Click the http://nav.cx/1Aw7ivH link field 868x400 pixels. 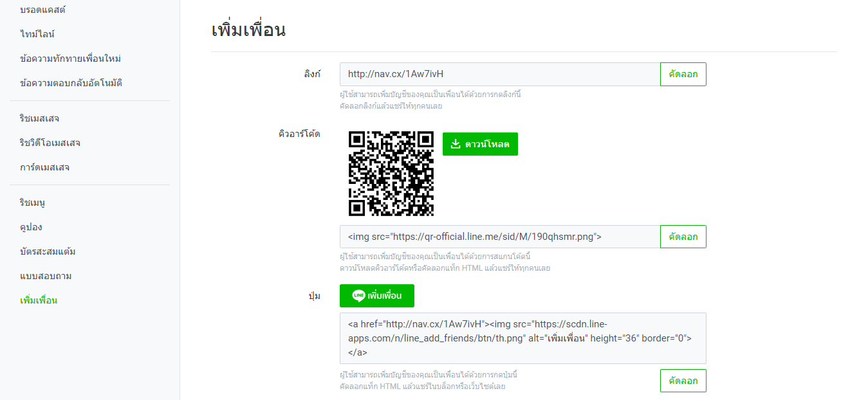(500, 74)
